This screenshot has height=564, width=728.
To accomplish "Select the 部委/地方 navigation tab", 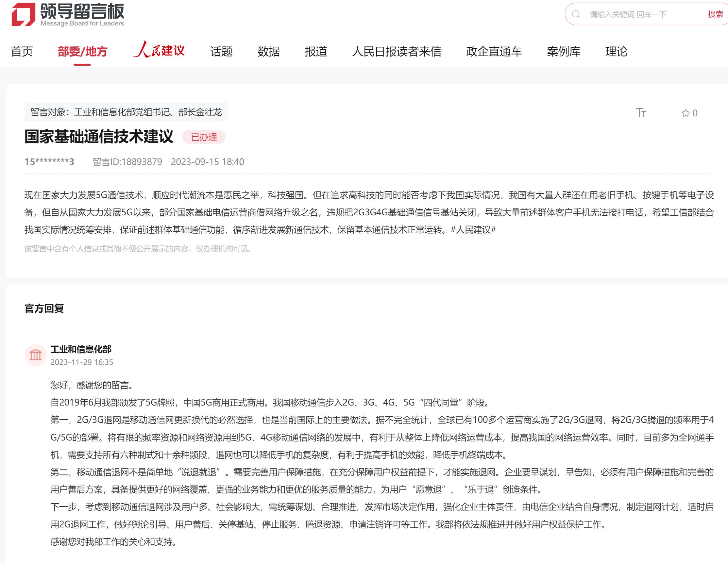I will click(x=82, y=52).
